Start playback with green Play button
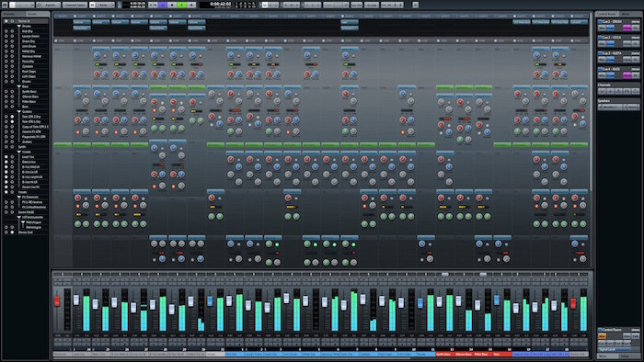This screenshot has width=644, height=362. click(181, 5)
